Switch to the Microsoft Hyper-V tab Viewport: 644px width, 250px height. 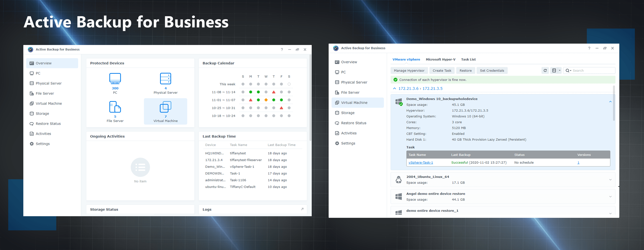[440, 59]
